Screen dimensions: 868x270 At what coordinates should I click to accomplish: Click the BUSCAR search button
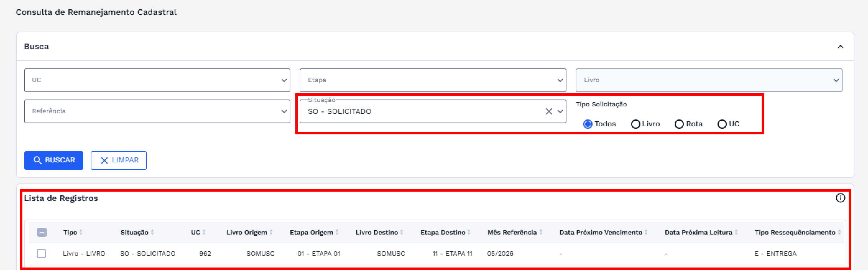53,161
